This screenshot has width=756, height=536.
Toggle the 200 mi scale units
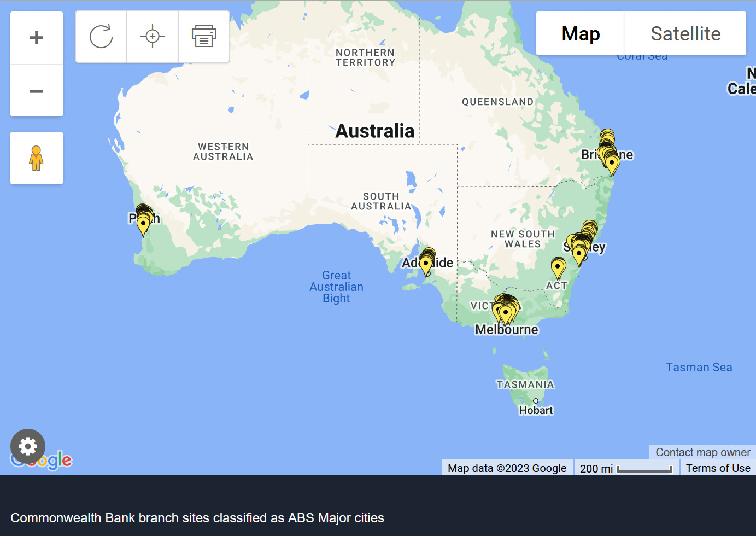pos(626,468)
